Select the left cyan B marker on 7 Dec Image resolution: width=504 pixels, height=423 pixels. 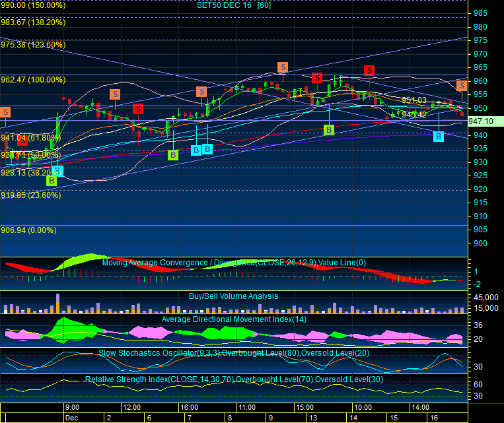coord(196,150)
